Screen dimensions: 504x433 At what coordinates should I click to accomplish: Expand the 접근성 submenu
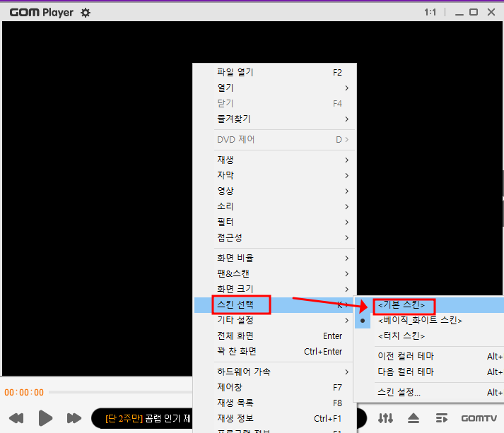(276, 237)
